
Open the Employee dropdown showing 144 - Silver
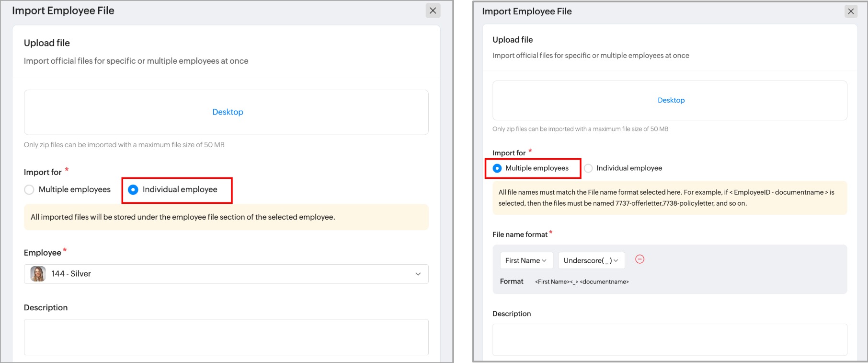coord(226,274)
